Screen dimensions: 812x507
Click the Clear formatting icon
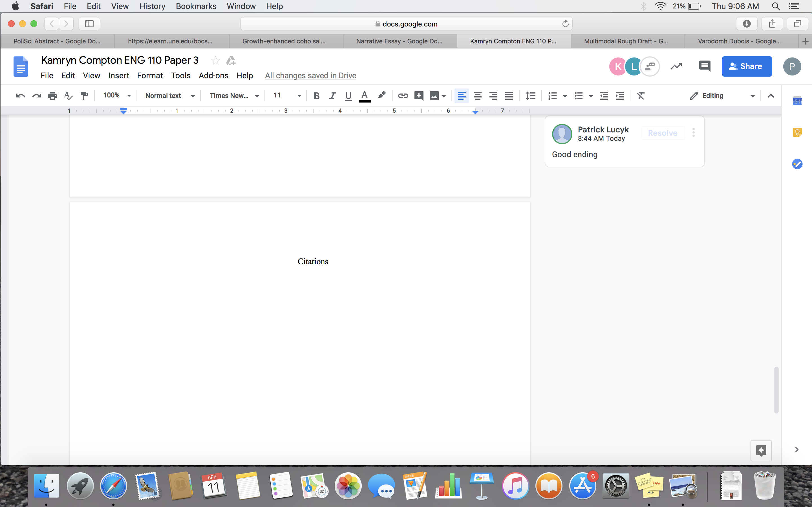tap(641, 96)
